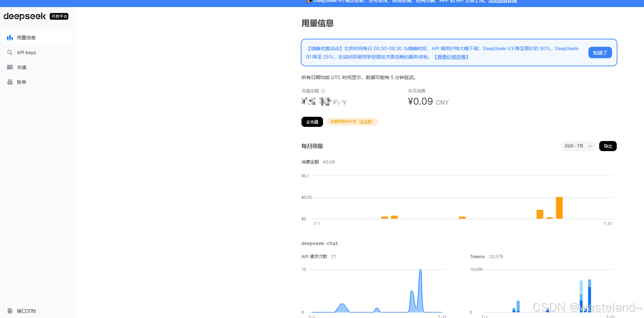Click the info icon next to 充值余额
The height and width of the screenshot is (318, 644).
(x=323, y=91)
